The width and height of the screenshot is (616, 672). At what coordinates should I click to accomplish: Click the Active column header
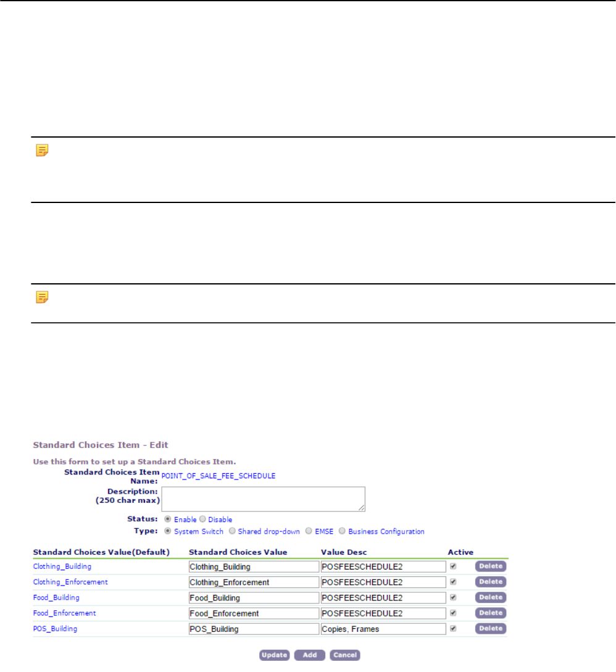(x=460, y=552)
